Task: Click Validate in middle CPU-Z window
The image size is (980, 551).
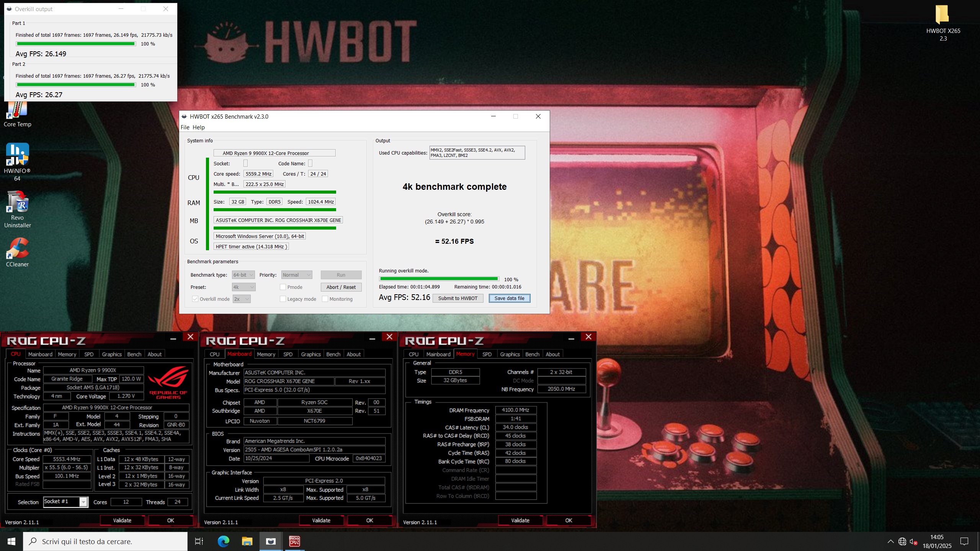Action: [321, 520]
